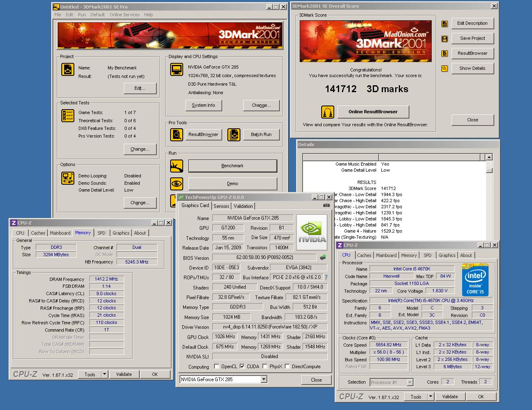Click the Edit Description button
The width and height of the screenshot is (532, 410).
tap(472, 24)
